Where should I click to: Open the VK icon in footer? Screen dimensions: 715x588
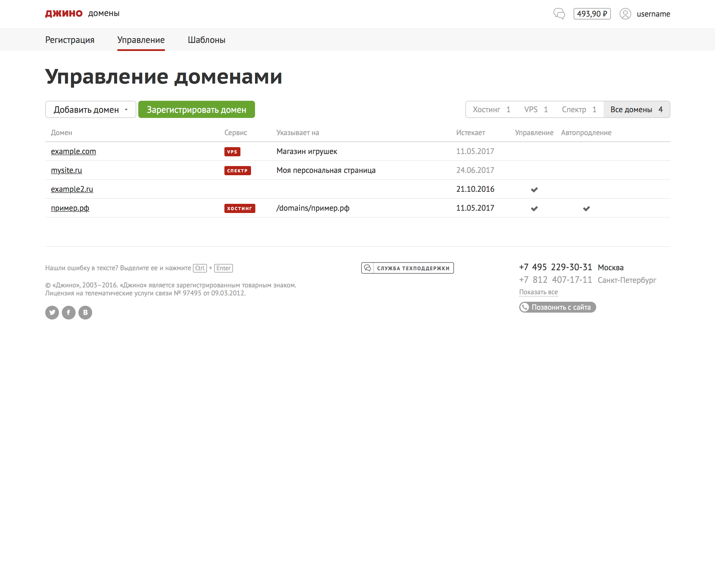[x=85, y=312]
